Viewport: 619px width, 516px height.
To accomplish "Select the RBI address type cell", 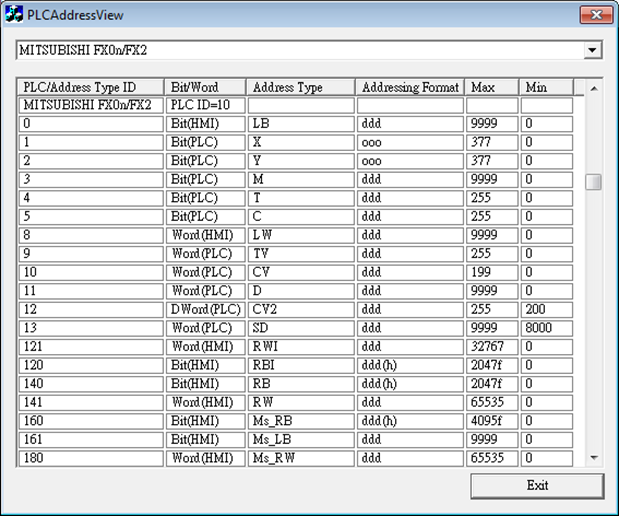I will (301, 365).
